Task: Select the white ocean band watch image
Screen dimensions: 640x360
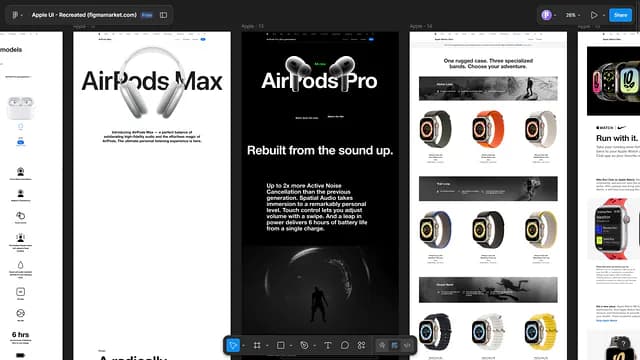Action: click(488, 331)
